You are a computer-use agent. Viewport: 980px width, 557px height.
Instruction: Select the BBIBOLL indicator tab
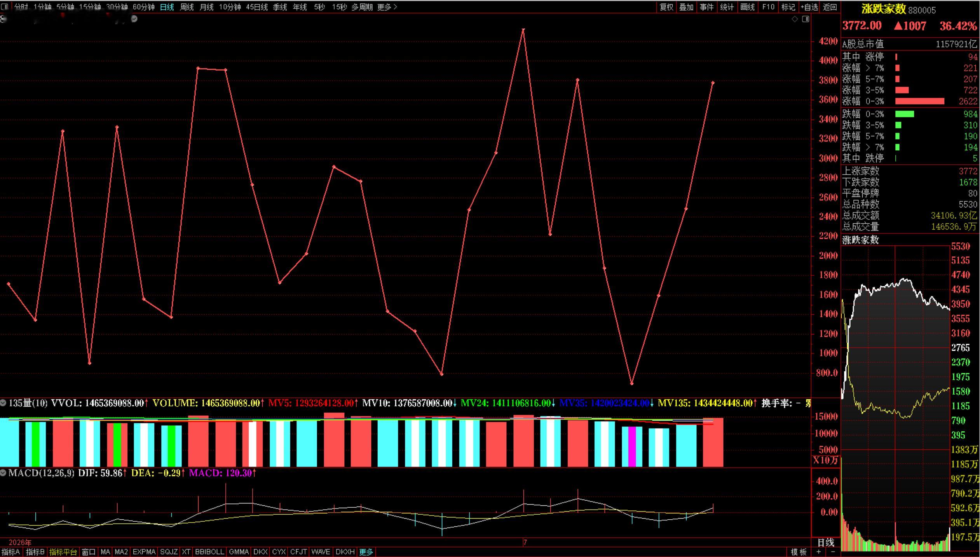(209, 552)
